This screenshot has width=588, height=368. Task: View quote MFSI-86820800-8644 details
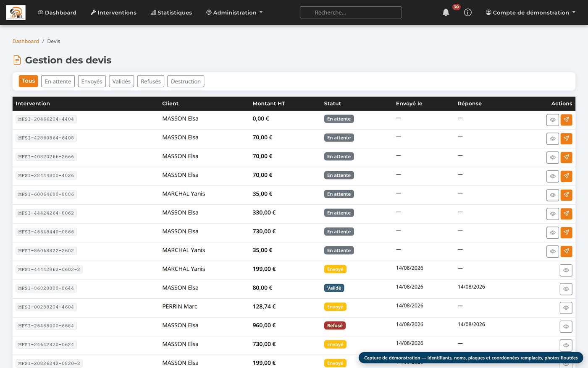click(566, 289)
